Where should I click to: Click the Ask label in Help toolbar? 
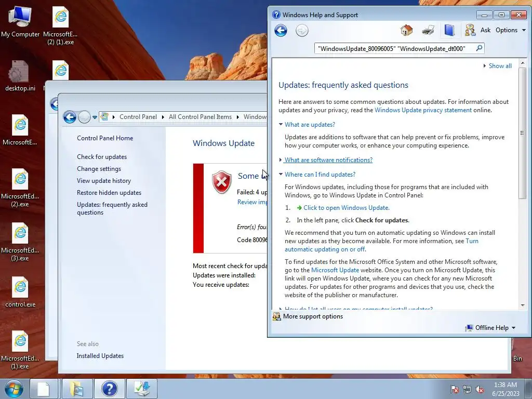485,30
